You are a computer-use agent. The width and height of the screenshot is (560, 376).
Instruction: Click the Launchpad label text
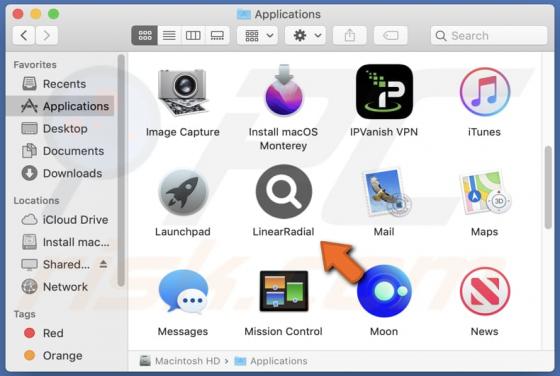(183, 232)
